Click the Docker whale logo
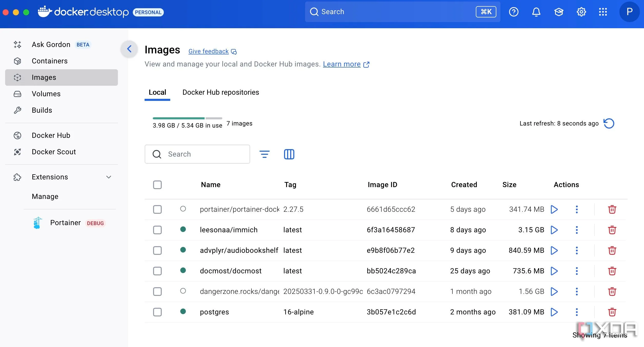644x347 pixels. [45, 12]
